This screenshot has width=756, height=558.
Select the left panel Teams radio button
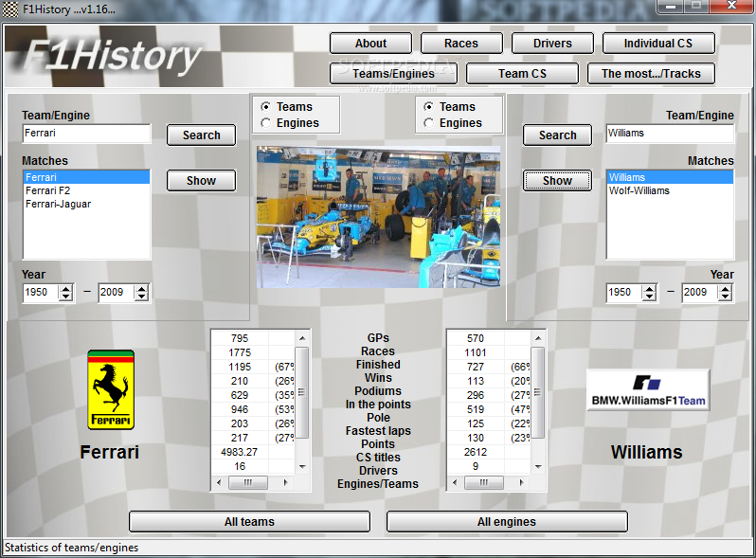point(265,107)
